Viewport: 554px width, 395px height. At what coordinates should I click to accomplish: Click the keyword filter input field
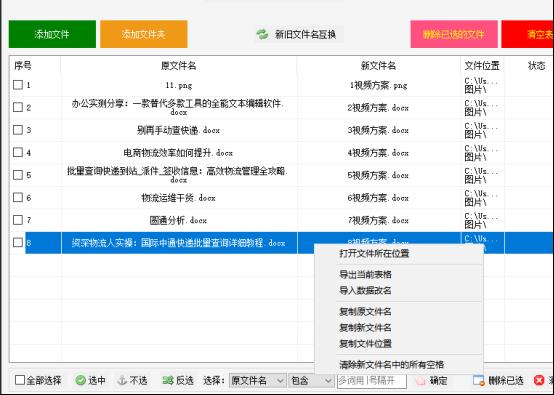372,381
